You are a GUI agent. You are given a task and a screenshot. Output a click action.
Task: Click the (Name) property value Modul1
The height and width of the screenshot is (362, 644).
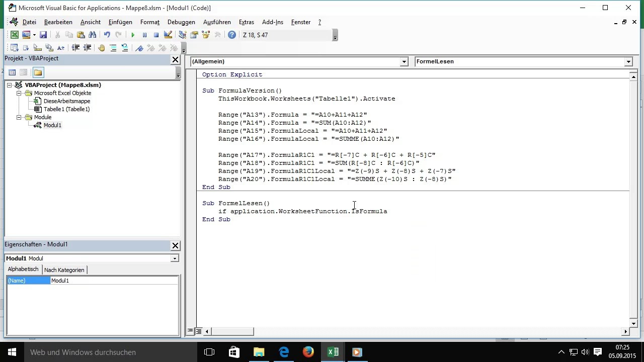click(114, 281)
